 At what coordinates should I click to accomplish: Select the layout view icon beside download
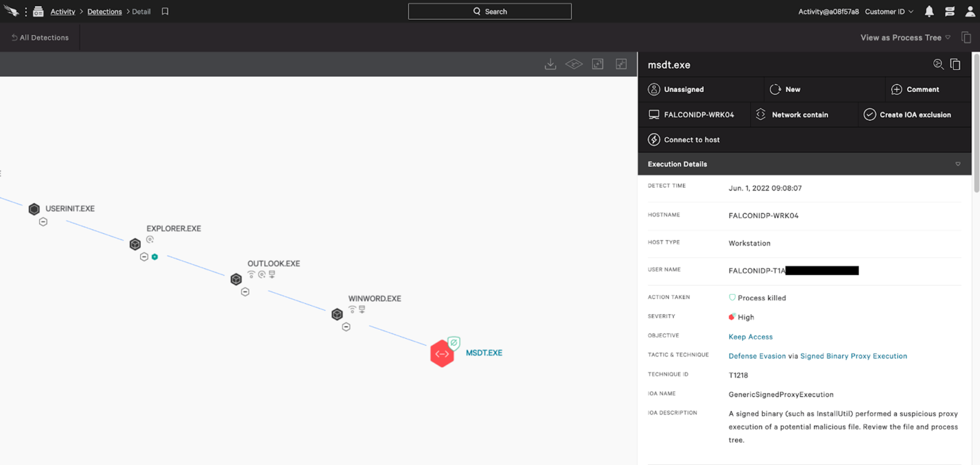[574, 64]
